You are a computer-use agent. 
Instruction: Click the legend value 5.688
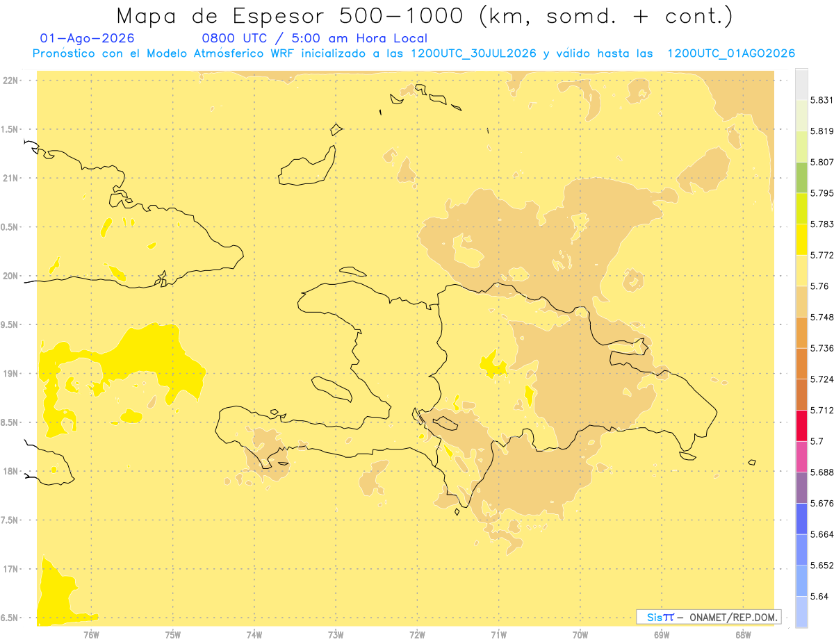click(x=821, y=472)
